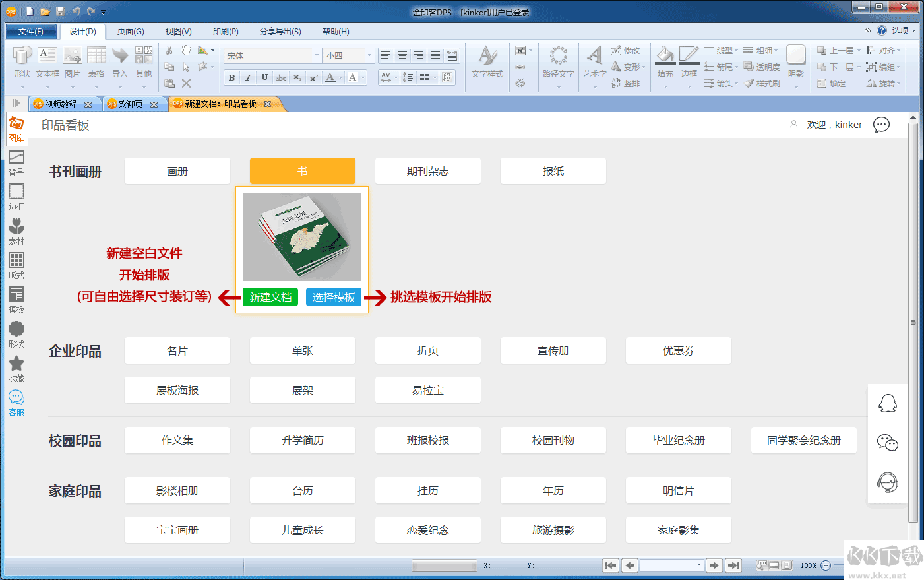The width and height of the screenshot is (924, 580).
Task: Select the 台历 desk calendar button
Action: coord(303,490)
